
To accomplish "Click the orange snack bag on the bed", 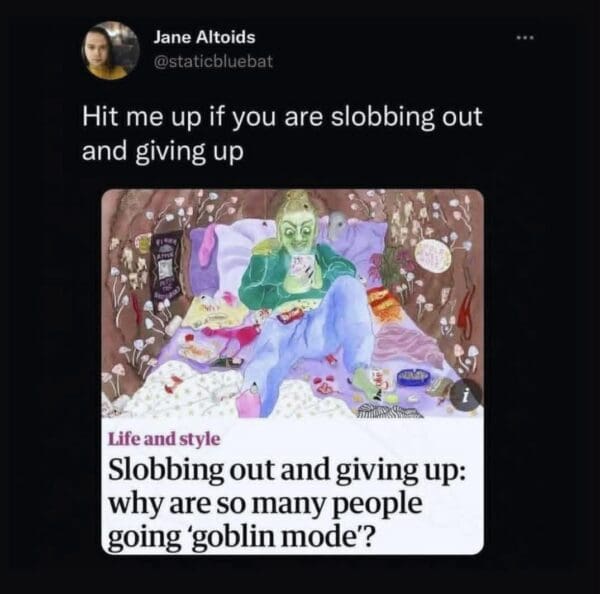I will coord(380,304).
